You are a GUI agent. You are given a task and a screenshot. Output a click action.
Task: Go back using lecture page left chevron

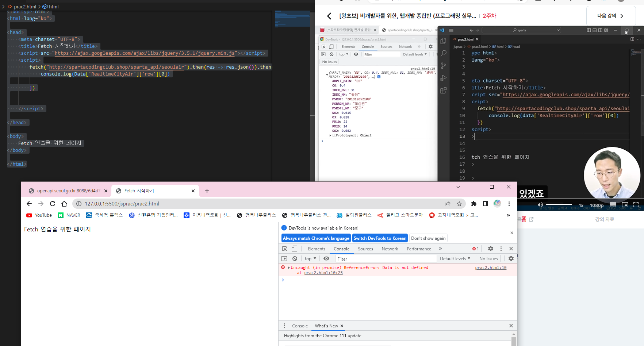coord(329,16)
